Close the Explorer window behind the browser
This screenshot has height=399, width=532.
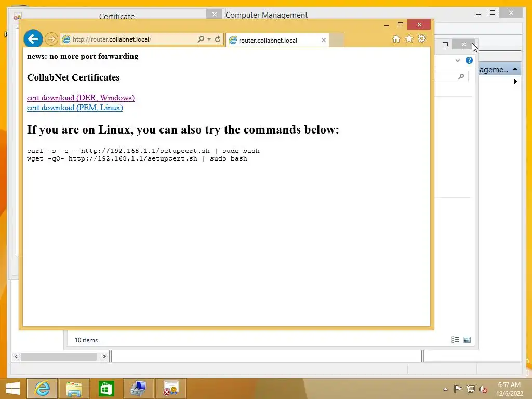coord(464,44)
